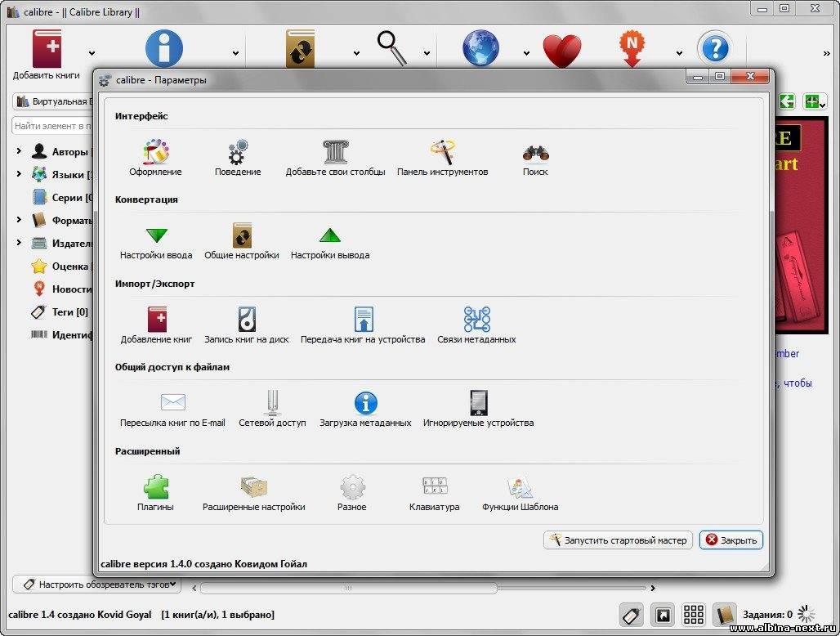Open the dropdown arrow beside the globe icon
840x636 pixels.
pos(526,53)
